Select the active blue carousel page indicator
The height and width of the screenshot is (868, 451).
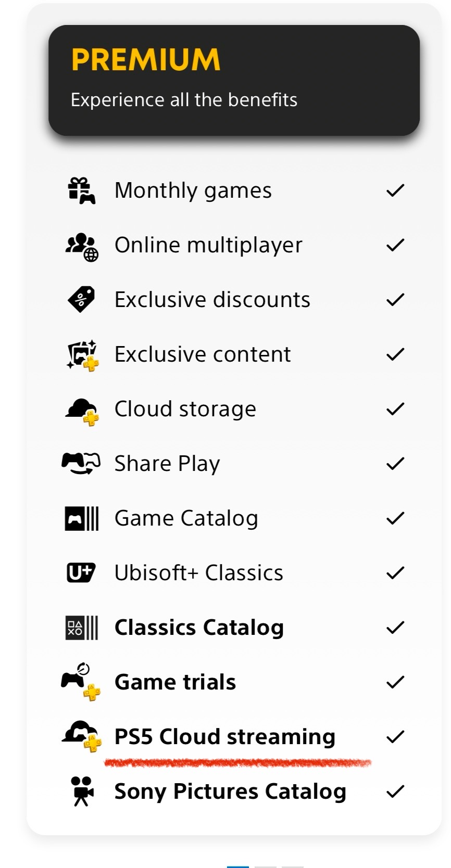tap(238, 866)
